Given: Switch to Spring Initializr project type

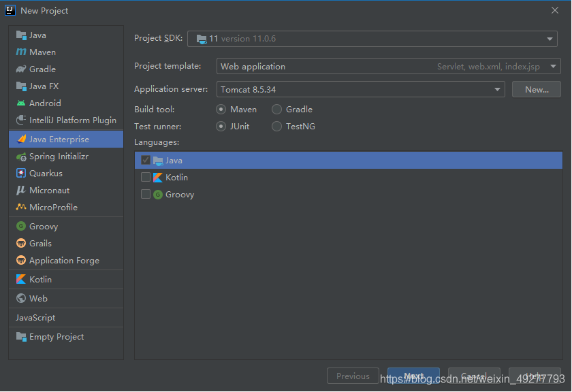Looking at the screenshot, I should pyautogui.click(x=66, y=157).
